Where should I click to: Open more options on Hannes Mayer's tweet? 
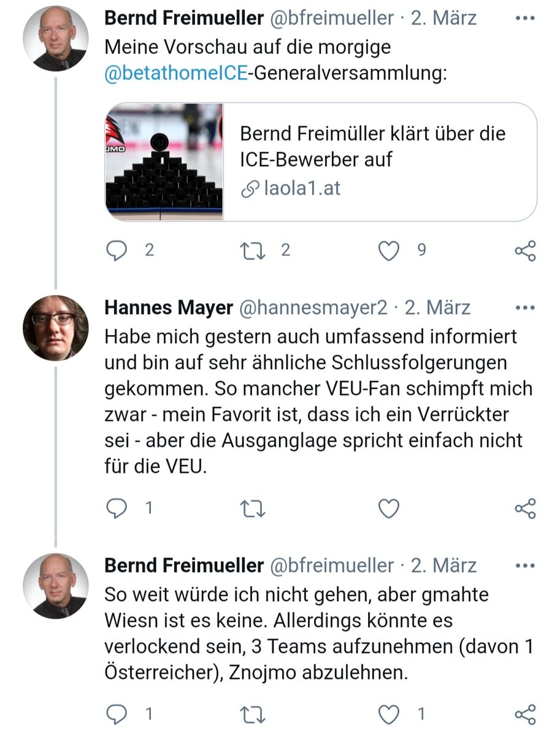(x=525, y=308)
